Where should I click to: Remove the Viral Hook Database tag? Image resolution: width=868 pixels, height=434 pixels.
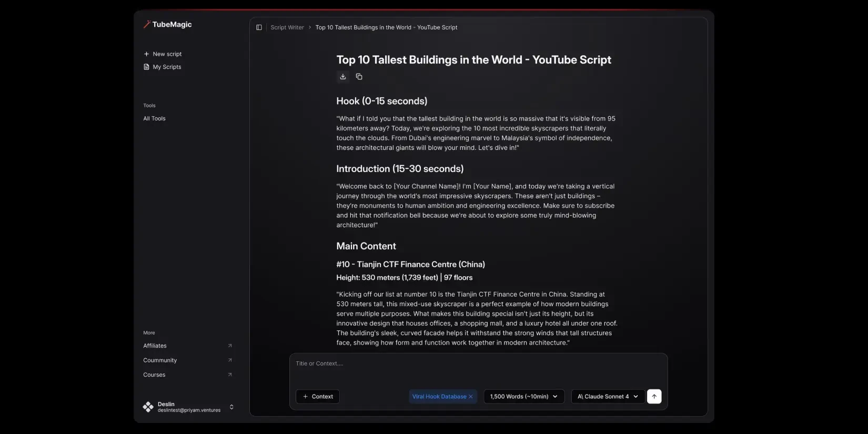click(471, 397)
